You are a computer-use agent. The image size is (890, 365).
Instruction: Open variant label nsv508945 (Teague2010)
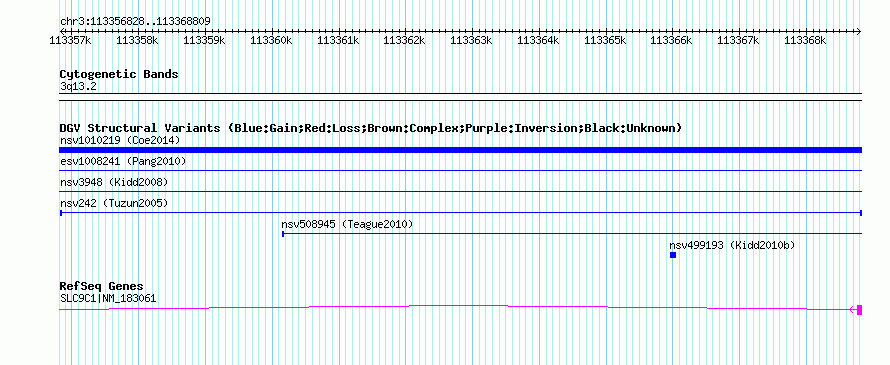pos(347,224)
